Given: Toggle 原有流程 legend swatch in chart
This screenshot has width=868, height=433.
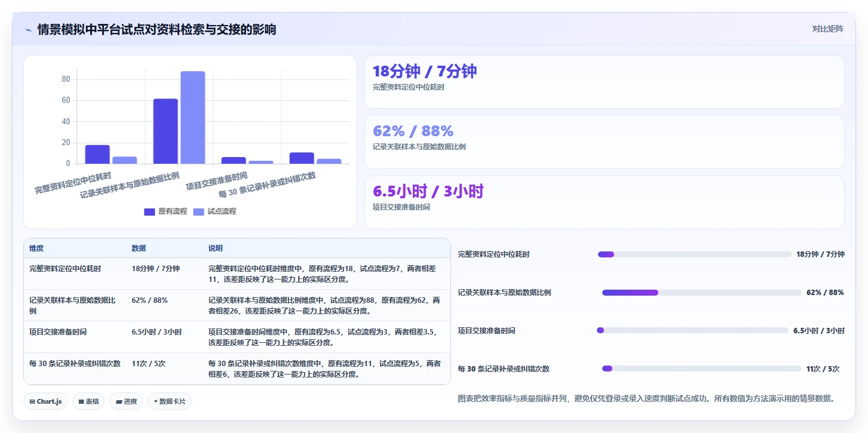Looking at the screenshot, I should (x=149, y=211).
